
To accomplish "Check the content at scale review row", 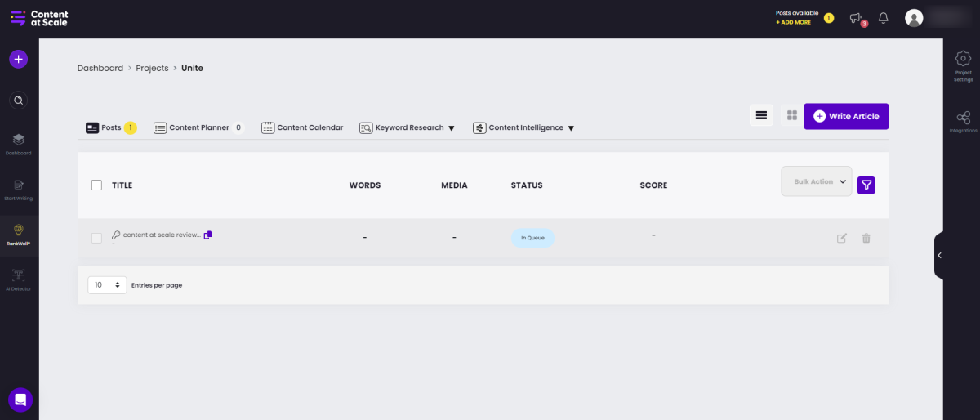I will click(96, 238).
